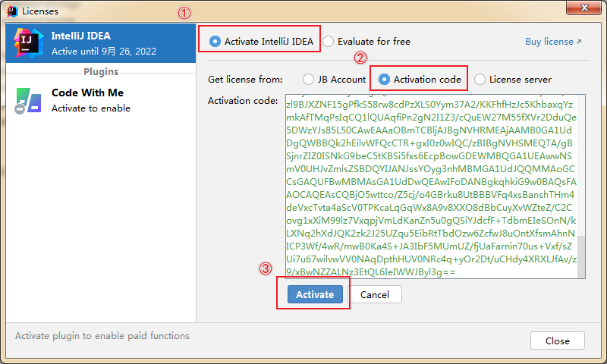Click the 'Activation code:' field label
This screenshot has width=607, height=364.
(x=243, y=101)
